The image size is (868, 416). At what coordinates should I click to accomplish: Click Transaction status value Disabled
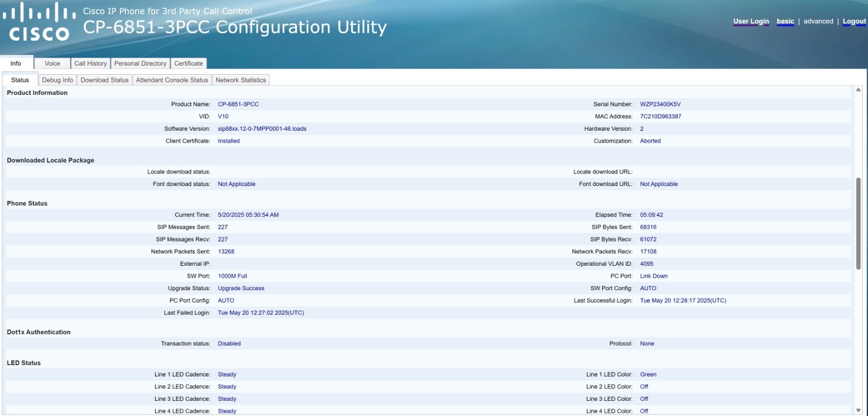pos(229,344)
